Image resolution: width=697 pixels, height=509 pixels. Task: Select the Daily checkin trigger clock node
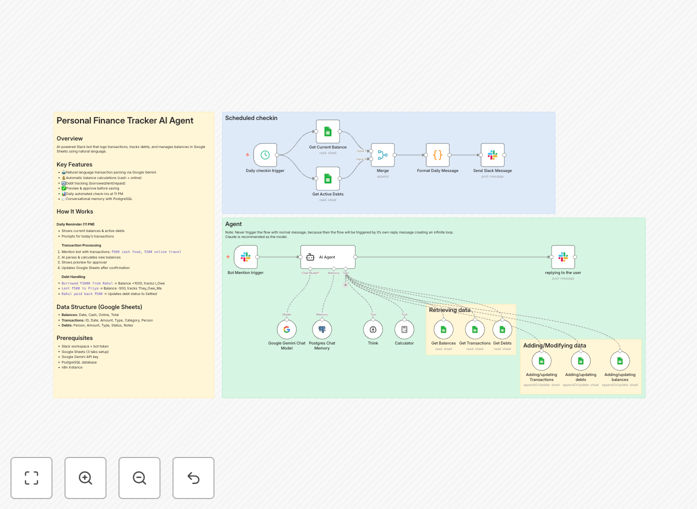point(265,155)
